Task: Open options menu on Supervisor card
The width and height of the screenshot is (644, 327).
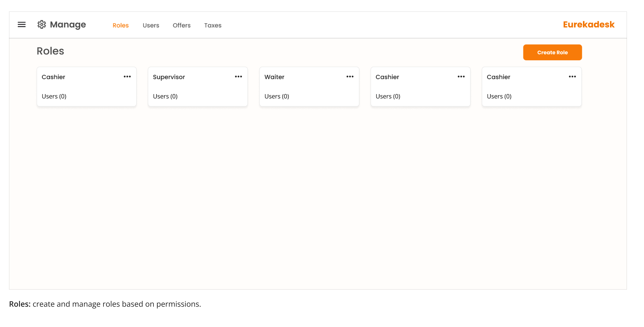Action: pos(238,77)
